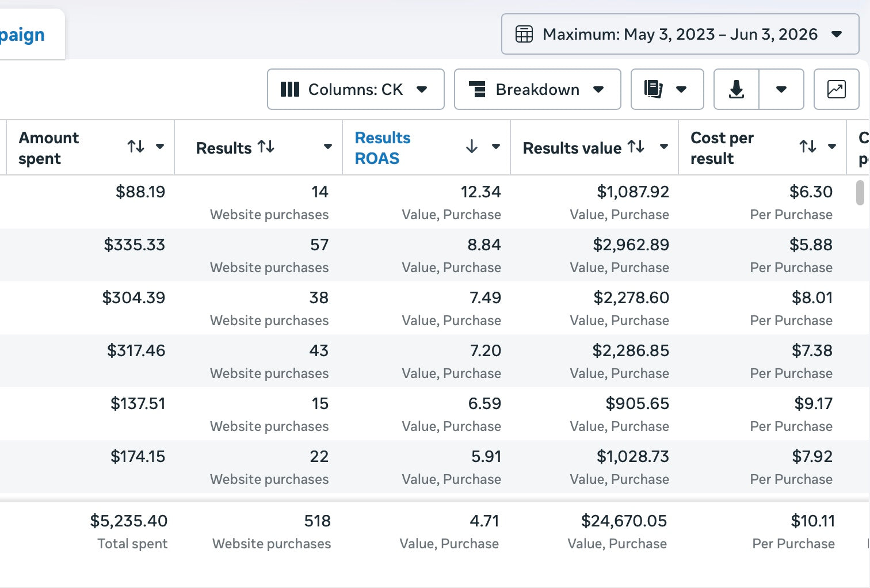Viewport: 870px width, 588px height.
Task: Open the Reports menu button
Action: pyautogui.click(x=667, y=89)
